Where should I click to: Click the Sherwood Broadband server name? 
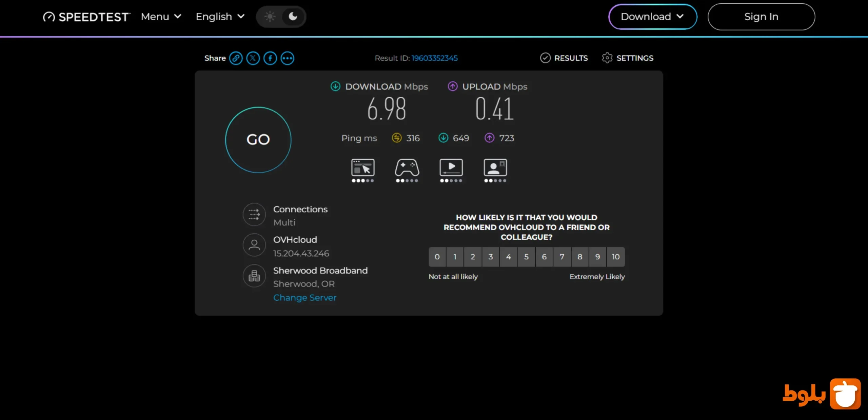[320, 271]
